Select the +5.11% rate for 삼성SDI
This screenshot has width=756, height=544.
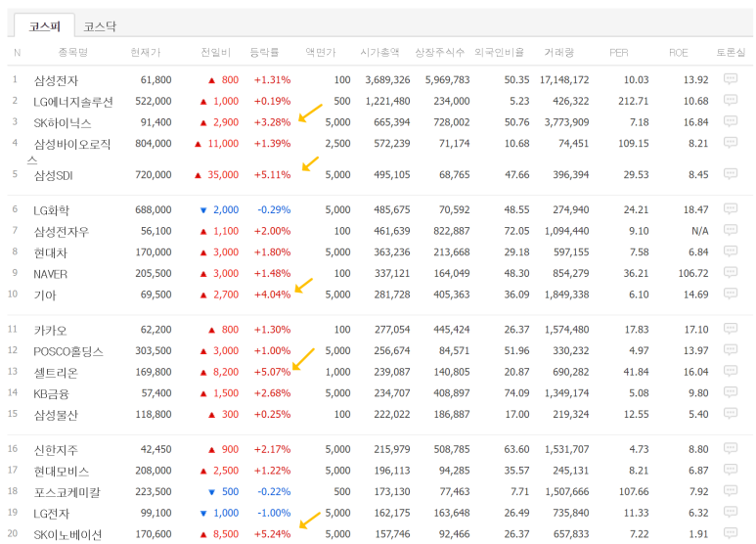click(x=273, y=174)
